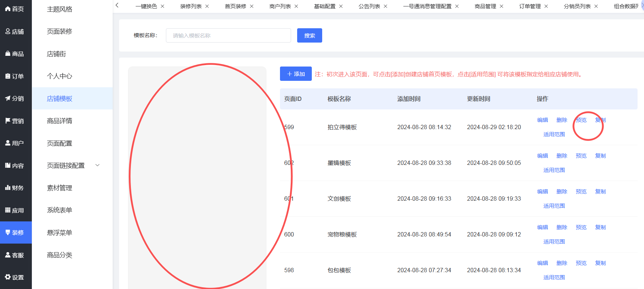Close the 商品管理 tab
Viewport: 644px width, 289px height.
(501, 6)
